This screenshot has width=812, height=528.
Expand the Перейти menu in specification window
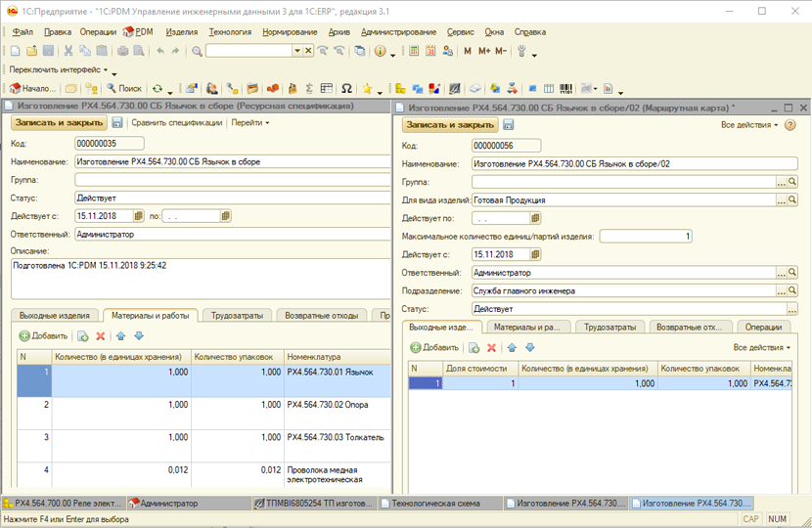point(250,122)
